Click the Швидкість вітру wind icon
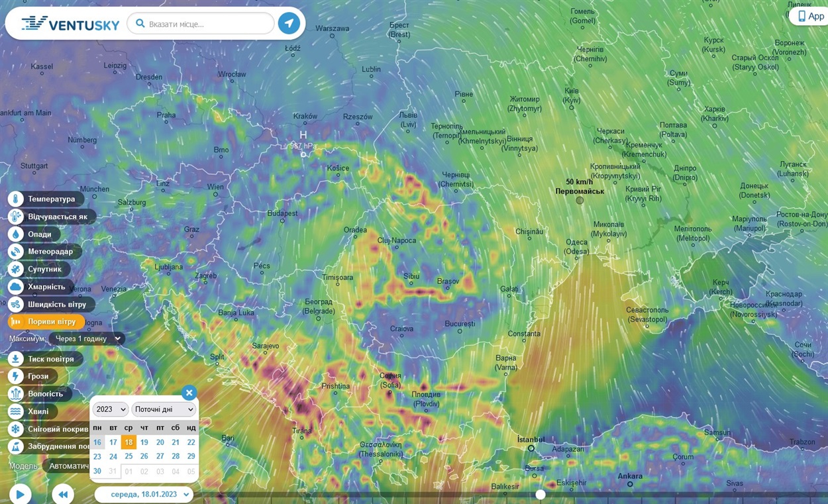The width and height of the screenshot is (828, 504). click(16, 305)
